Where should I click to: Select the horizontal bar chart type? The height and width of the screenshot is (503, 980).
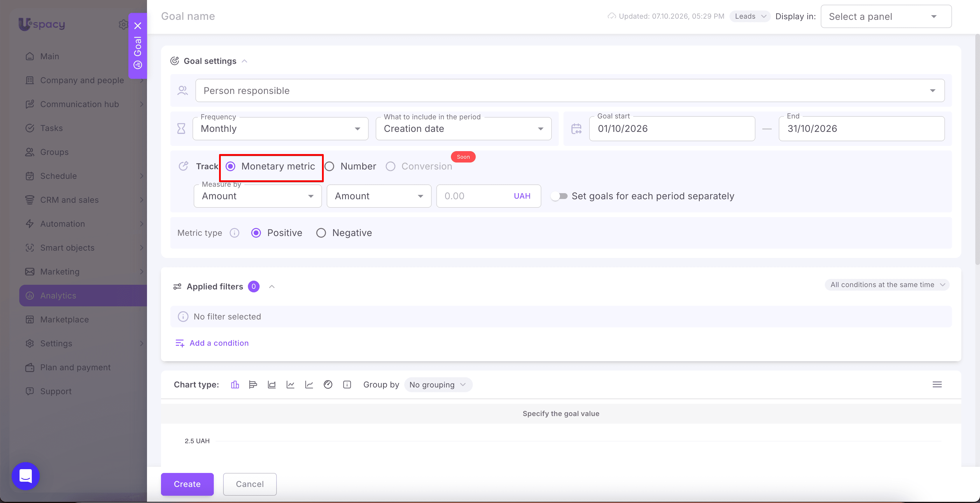pos(253,385)
